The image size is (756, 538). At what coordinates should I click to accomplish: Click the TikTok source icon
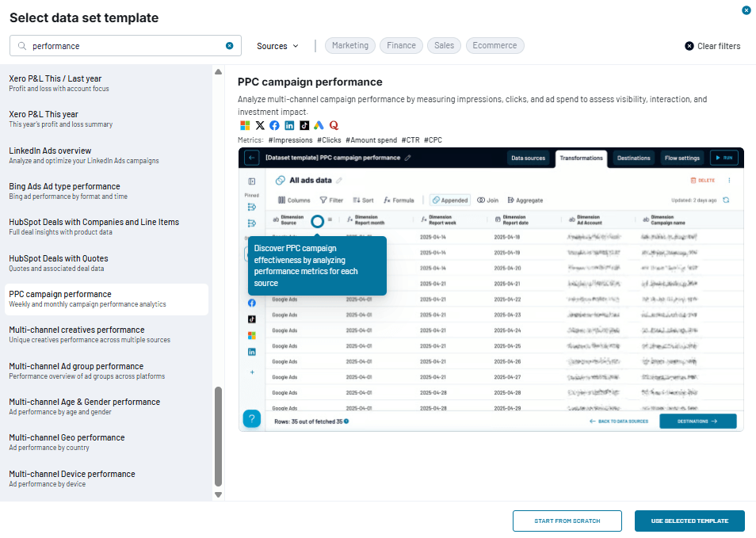click(x=304, y=125)
